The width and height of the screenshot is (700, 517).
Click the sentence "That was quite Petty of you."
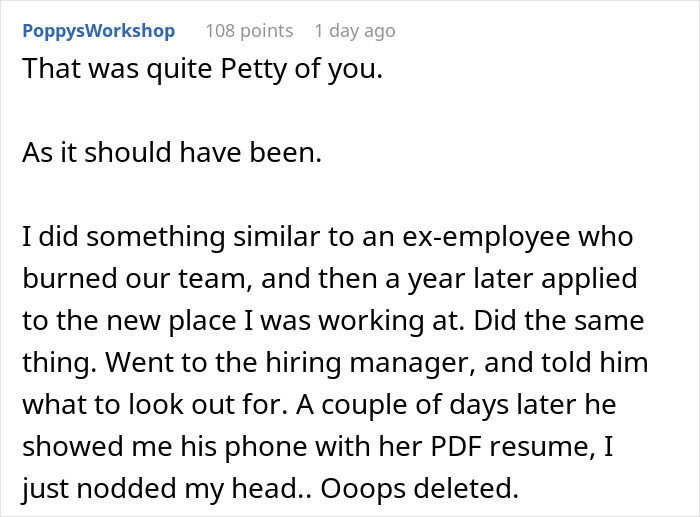[x=200, y=74]
